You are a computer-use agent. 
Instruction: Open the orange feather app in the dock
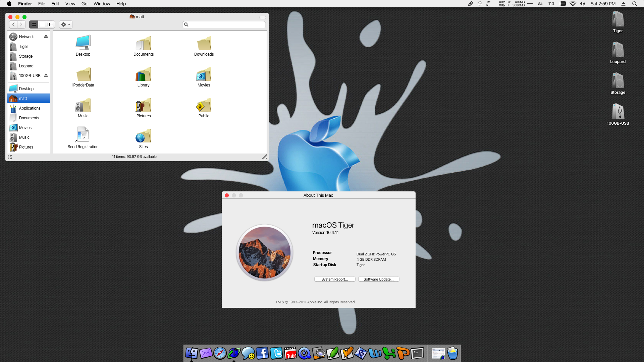point(346,353)
